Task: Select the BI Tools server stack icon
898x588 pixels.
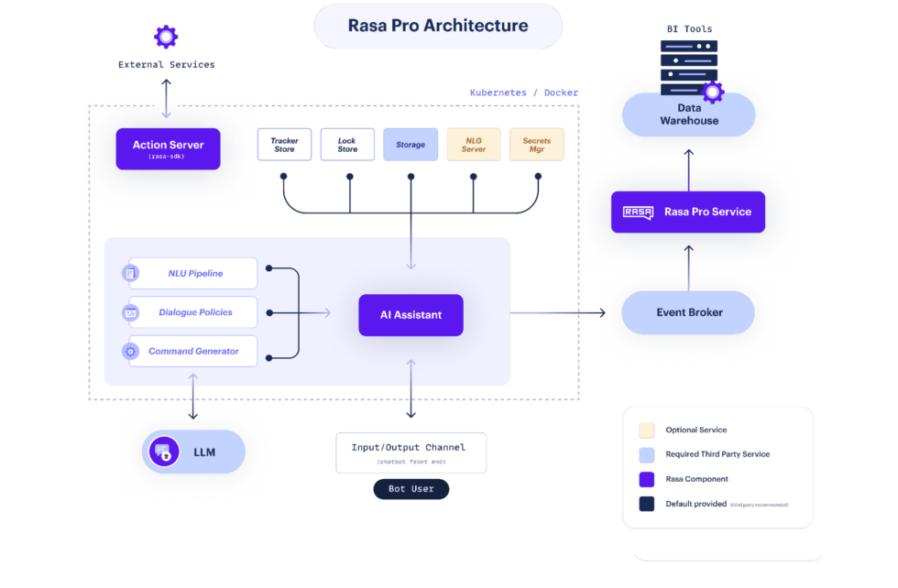Action: pyautogui.click(x=689, y=68)
